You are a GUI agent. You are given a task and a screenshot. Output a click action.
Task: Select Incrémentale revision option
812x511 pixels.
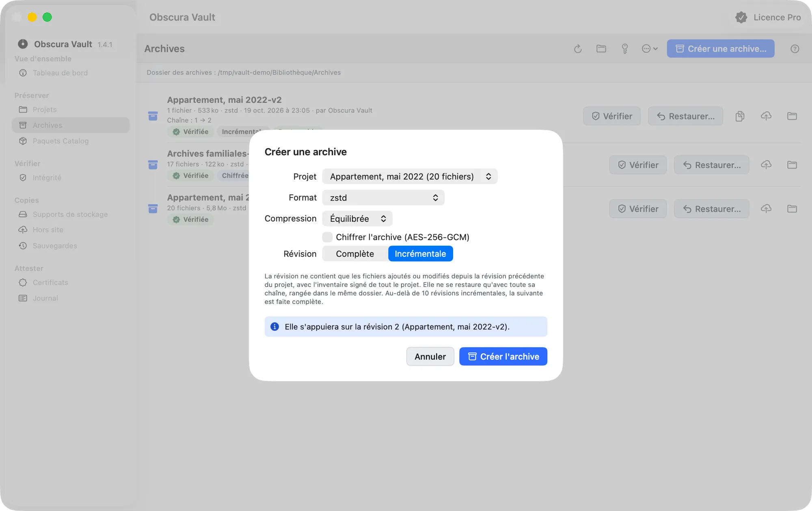[420, 254]
